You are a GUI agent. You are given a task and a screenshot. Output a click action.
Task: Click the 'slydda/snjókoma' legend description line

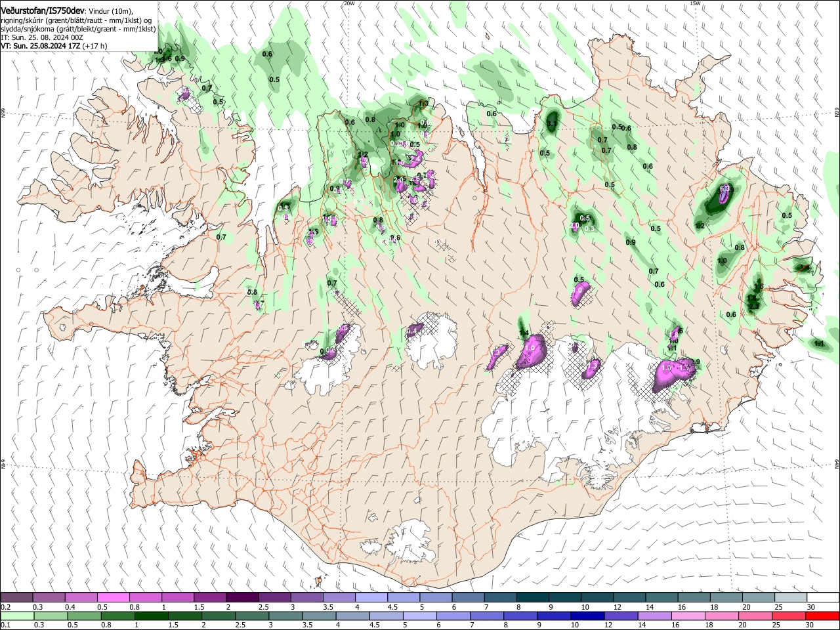click(x=78, y=29)
